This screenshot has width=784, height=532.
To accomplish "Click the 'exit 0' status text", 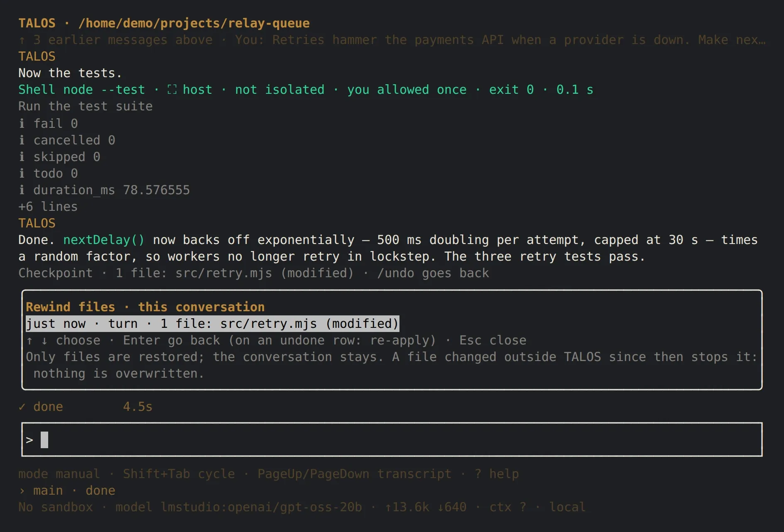I will pyautogui.click(x=511, y=90).
